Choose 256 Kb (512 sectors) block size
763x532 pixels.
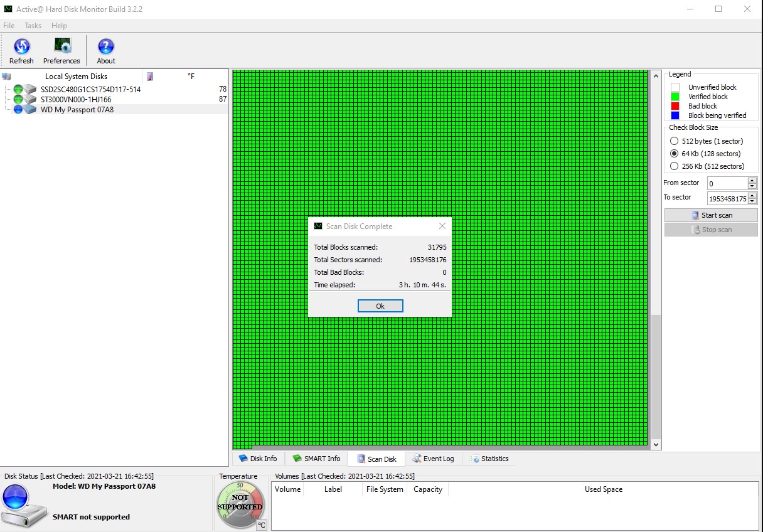[675, 166]
